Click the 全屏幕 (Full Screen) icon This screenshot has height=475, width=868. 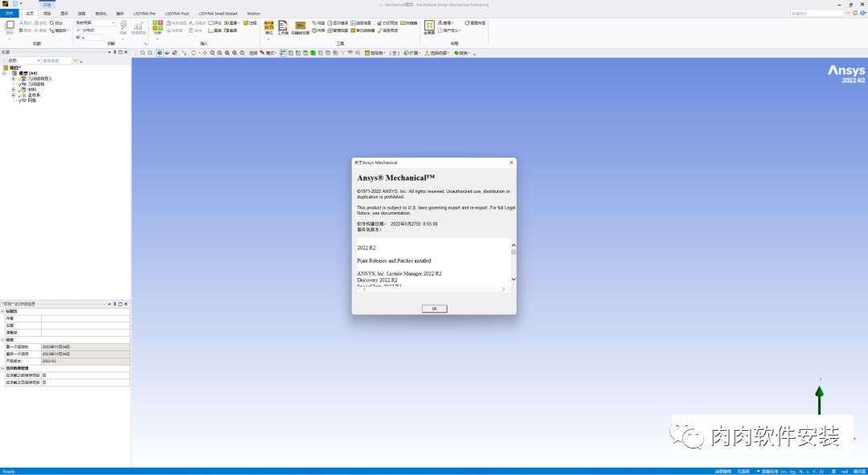pos(429,27)
